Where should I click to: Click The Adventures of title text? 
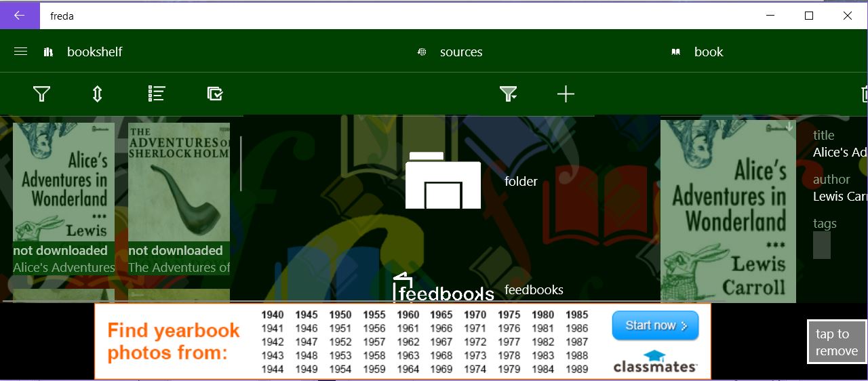pos(179,268)
